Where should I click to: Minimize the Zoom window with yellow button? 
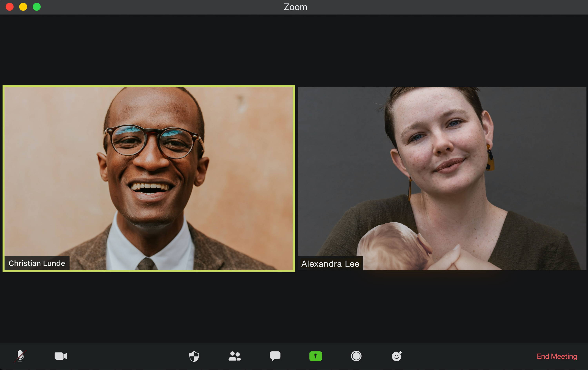[23, 7]
